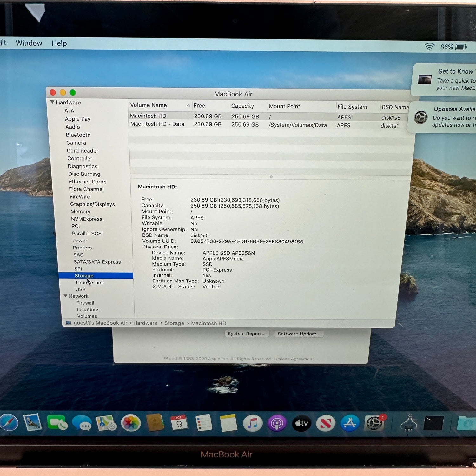Click the Wi-Fi status icon in menu bar
This screenshot has width=476, height=476.
tap(429, 47)
